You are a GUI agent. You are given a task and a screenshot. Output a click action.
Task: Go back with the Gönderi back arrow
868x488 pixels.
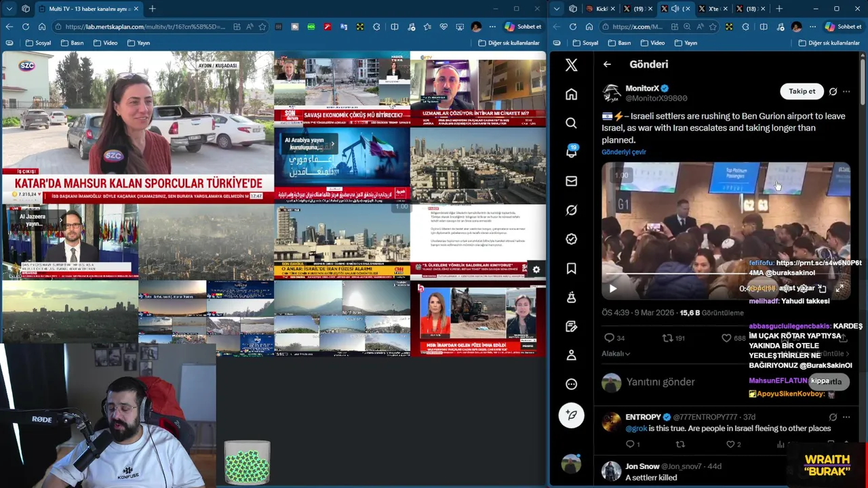[607, 64]
